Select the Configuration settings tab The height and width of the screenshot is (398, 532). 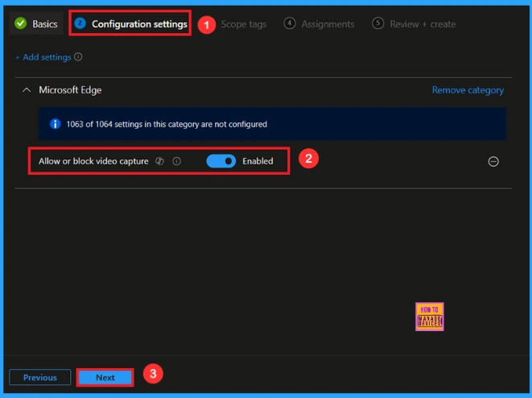(130, 23)
